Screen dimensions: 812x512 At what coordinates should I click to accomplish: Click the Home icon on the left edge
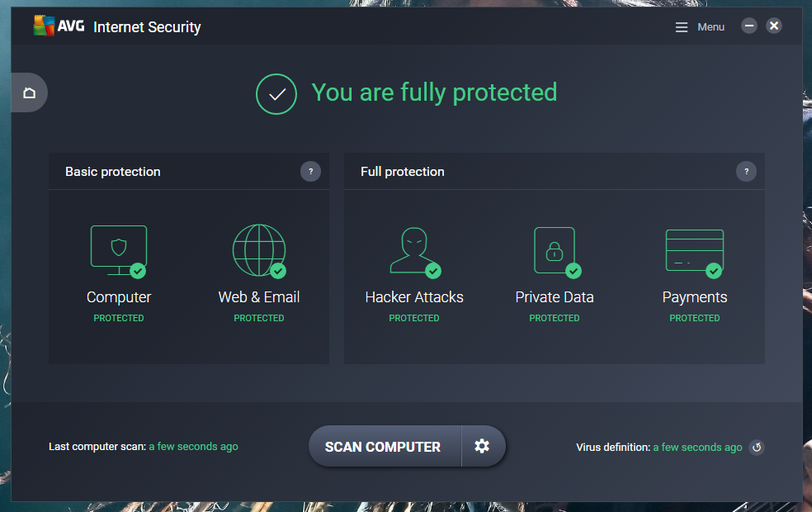pos(29,92)
